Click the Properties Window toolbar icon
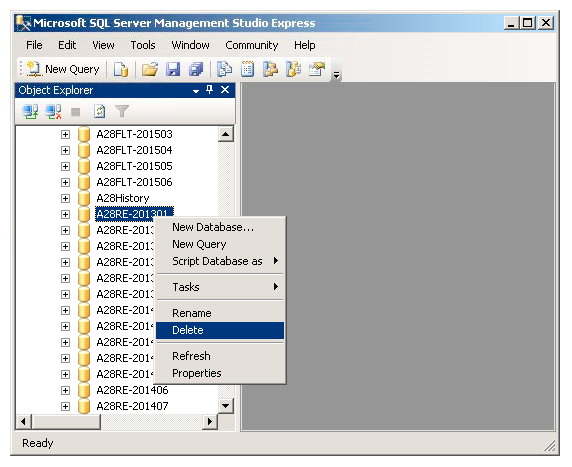This screenshot has width=572, height=467. (x=317, y=69)
